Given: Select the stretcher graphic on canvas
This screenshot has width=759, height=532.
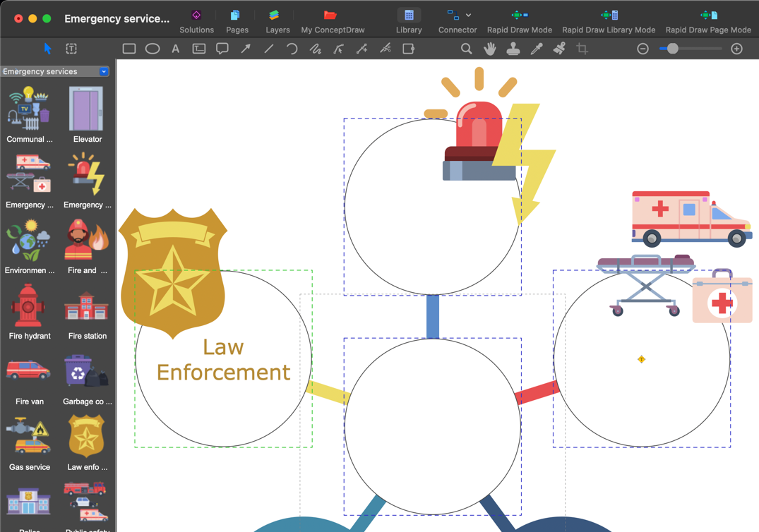Looking at the screenshot, I should tap(646, 285).
